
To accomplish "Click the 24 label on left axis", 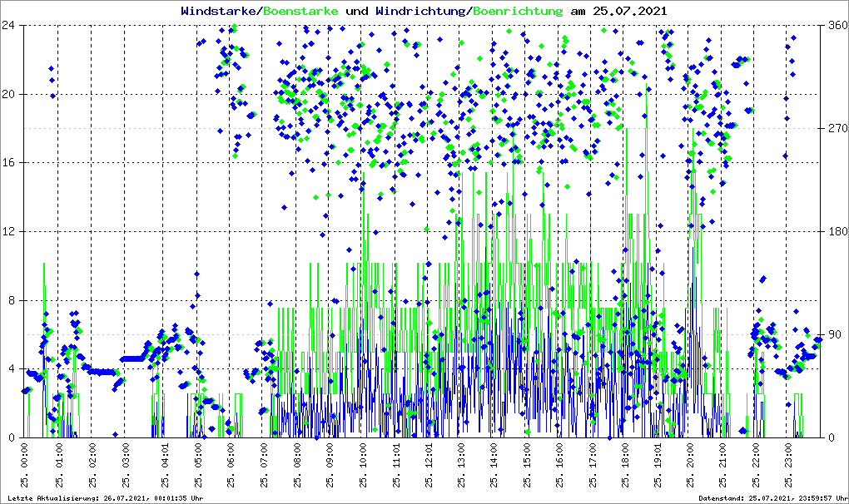I will [11, 25].
